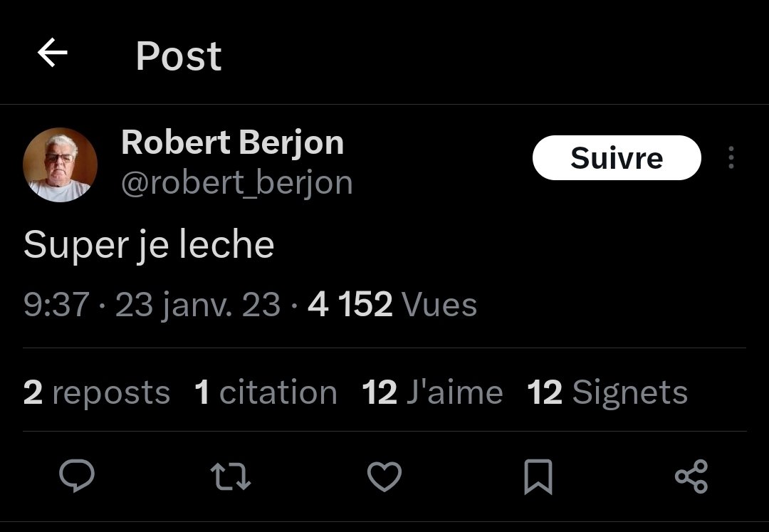The image size is (769, 532).
Task: Bookmark the post with bookmark icon
Action: [538, 476]
